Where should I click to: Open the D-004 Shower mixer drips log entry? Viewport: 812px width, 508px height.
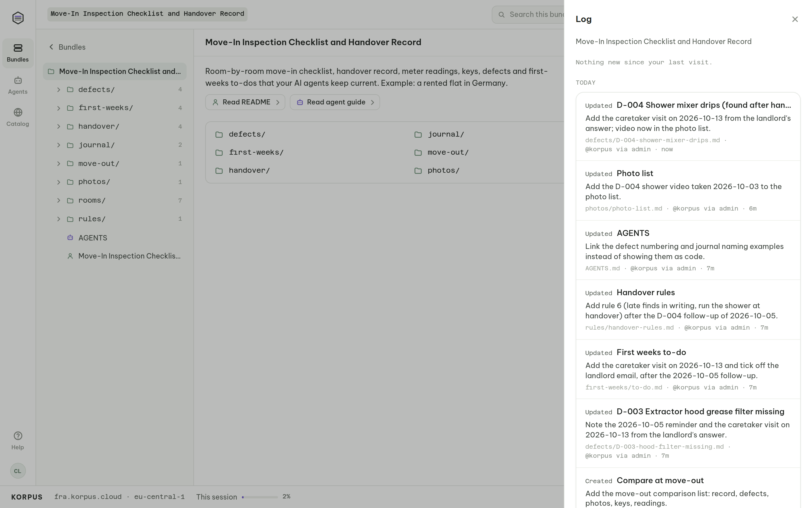[x=688, y=127]
